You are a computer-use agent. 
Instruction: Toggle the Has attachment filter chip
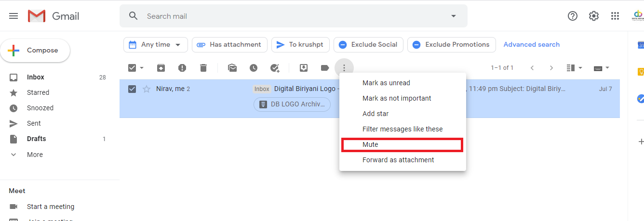229,44
